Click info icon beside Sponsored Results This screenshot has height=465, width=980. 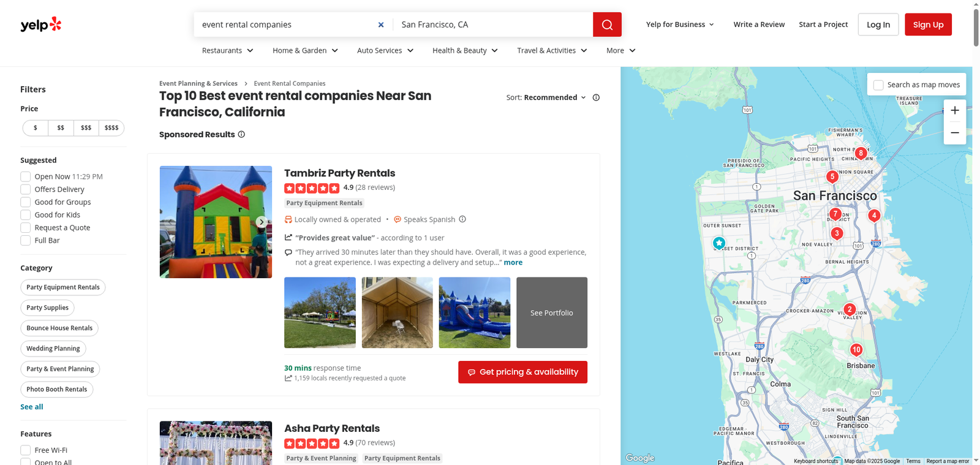(x=241, y=134)
